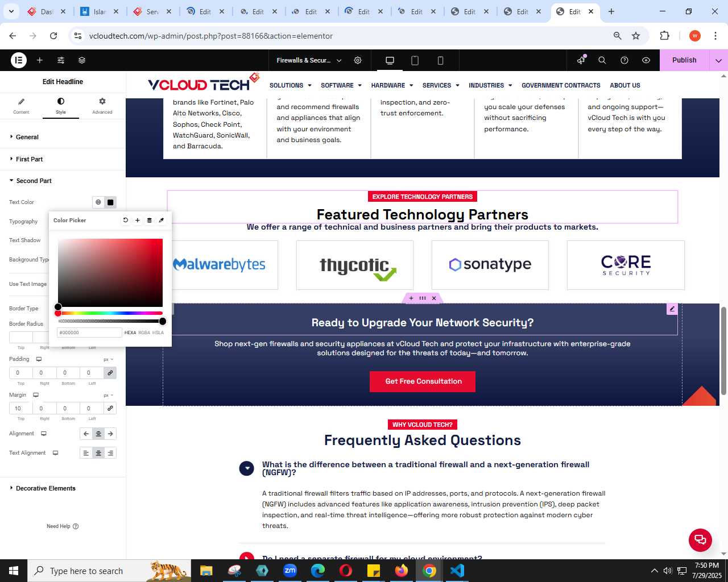Open Margin px unit dropdown

(x=109, y=395)
